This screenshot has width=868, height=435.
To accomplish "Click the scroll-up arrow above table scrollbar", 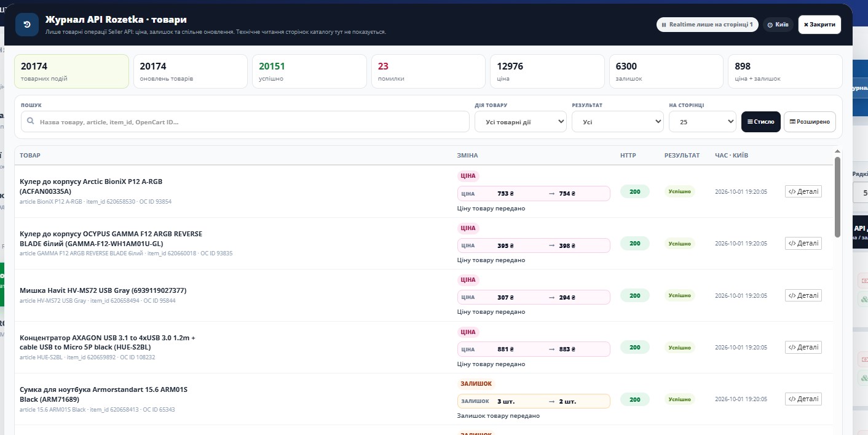I will pyautogui.click(x=837, y=151).
